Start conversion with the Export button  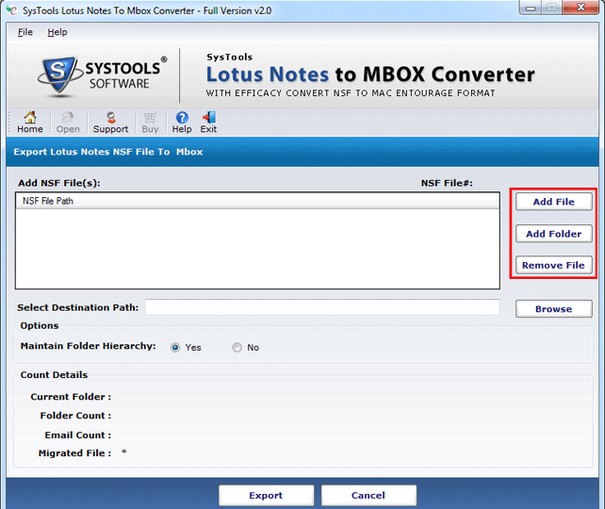266,495
